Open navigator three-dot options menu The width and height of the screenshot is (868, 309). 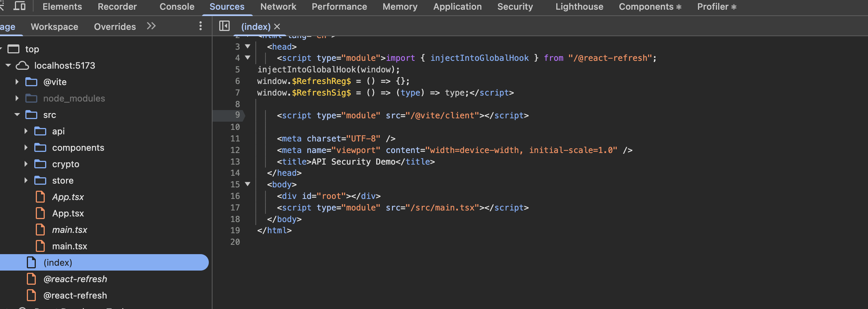(x=201, y=26)
